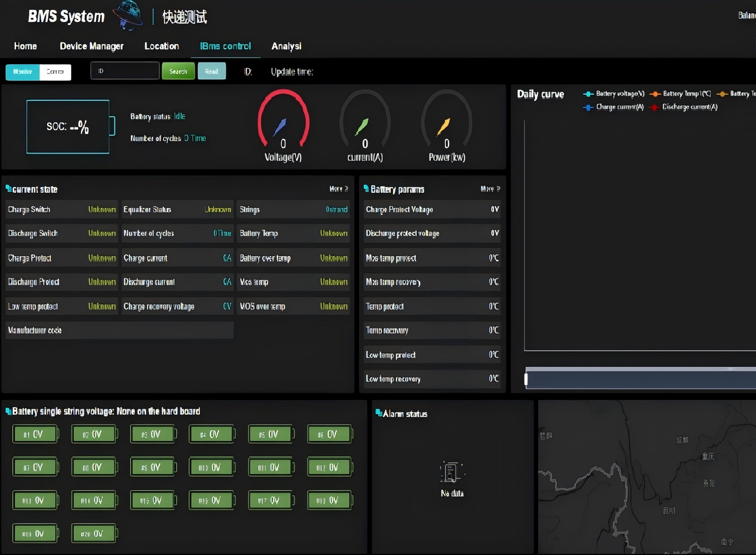Select battery cell #1 voltage icon
Screen dimensions: 756x555
pos(35,434)
